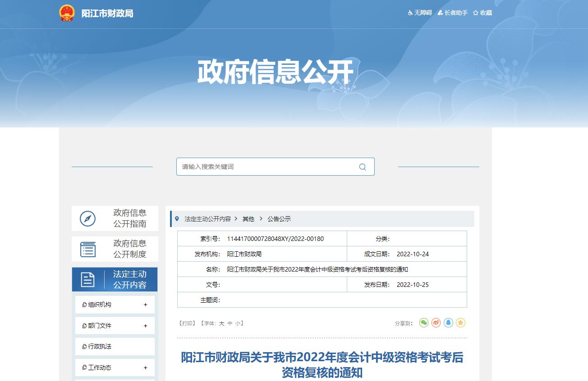Share the notice to Weibo

point(435,322)
